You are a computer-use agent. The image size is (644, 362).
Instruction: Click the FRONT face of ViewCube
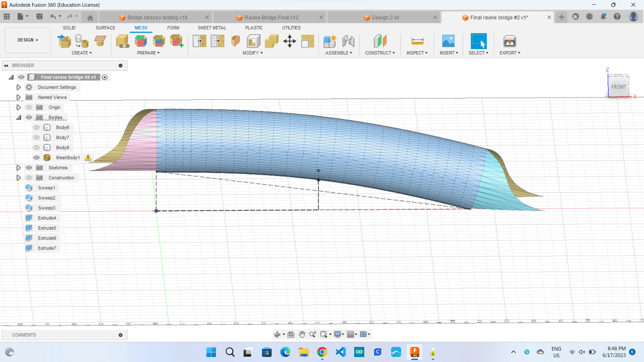[618, 87]
